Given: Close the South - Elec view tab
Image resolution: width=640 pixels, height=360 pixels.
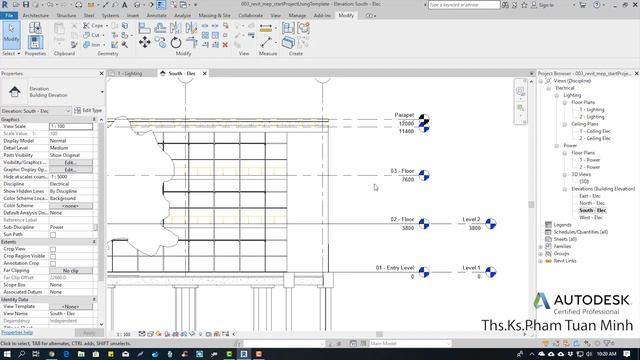Looking at the screenshot, I should point(205,73).
